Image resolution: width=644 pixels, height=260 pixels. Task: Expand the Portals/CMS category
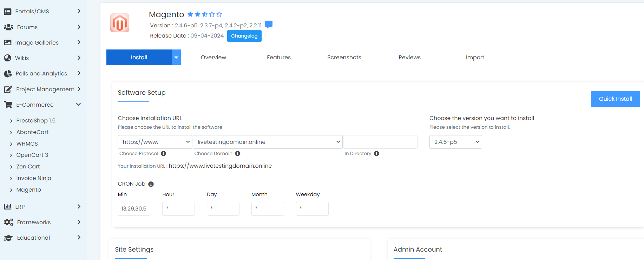click(79, 11)
